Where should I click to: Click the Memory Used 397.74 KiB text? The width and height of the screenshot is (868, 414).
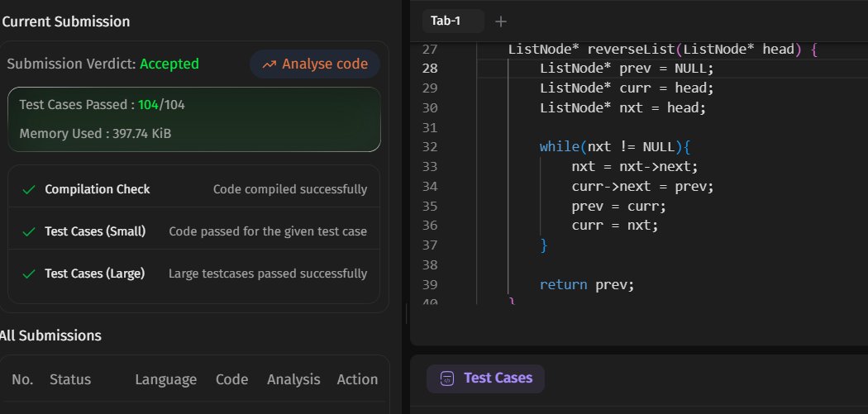pos(95,133)
